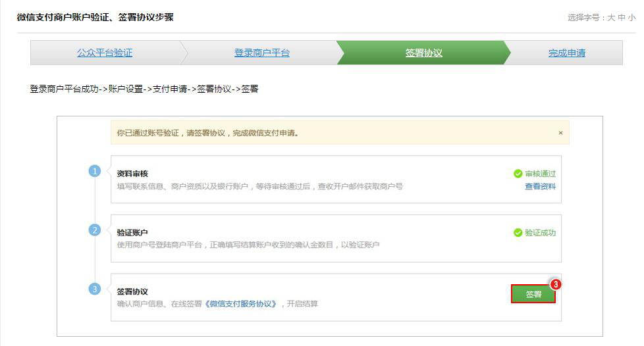Click the 签署协议 heading in step 3
Screen dimensions: 644x346
[x=132, y=291]
